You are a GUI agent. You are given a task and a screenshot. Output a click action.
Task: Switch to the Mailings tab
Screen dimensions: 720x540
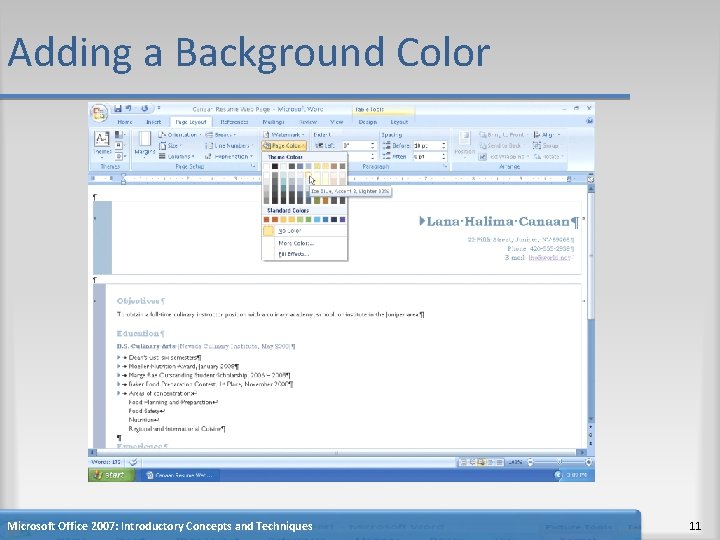[273, 122]
